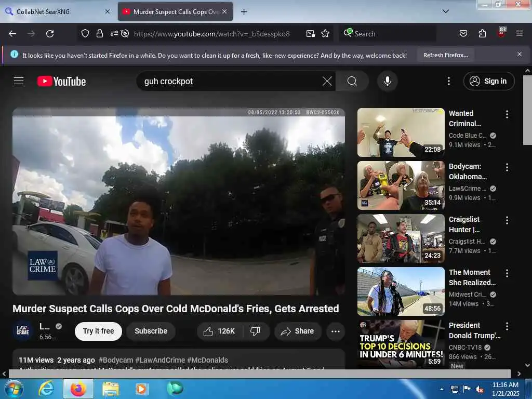
Task: Reload the page with the refresh icon
Action: click(50, 34)
